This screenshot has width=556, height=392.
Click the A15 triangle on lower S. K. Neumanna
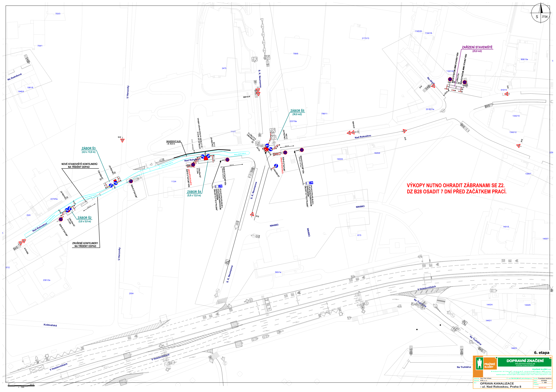pos(252,215)
